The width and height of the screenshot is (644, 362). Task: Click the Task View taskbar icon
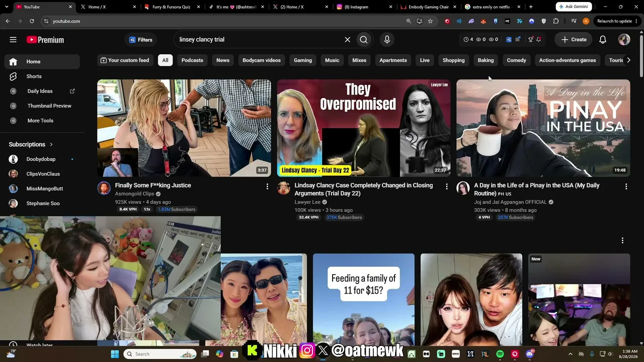205,354
